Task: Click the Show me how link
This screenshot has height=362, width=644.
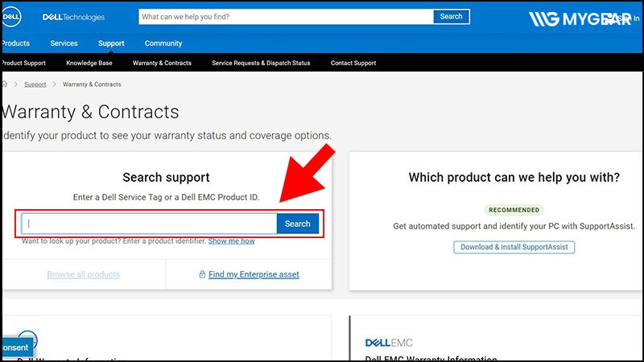Action: point(231,241)
